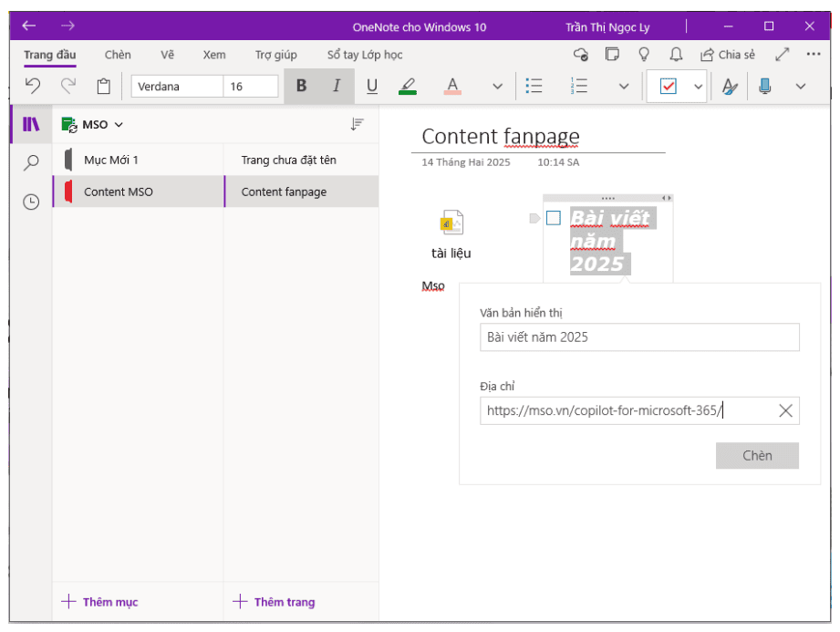Viewport: 840px width, 632px height.
Task: Go back with the title bar arrow
Action: (x=29, y=26)
